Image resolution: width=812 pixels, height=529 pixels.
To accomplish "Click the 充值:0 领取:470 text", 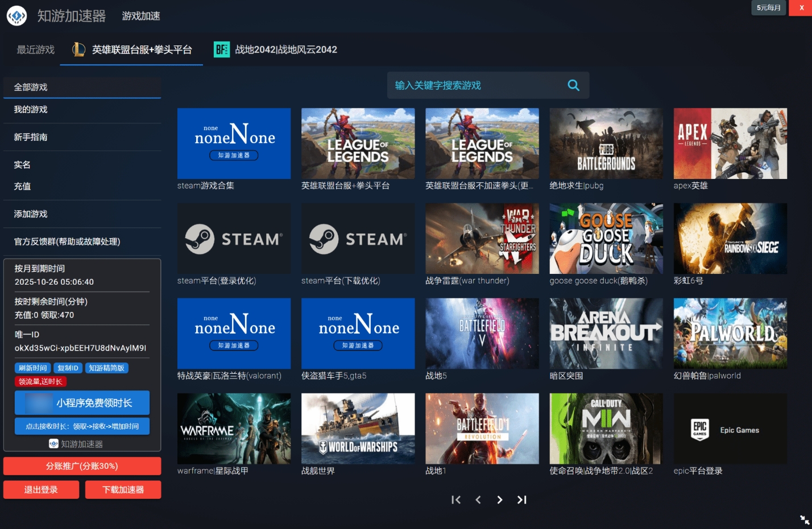I will pyautogui.click(x=44, y=315).
